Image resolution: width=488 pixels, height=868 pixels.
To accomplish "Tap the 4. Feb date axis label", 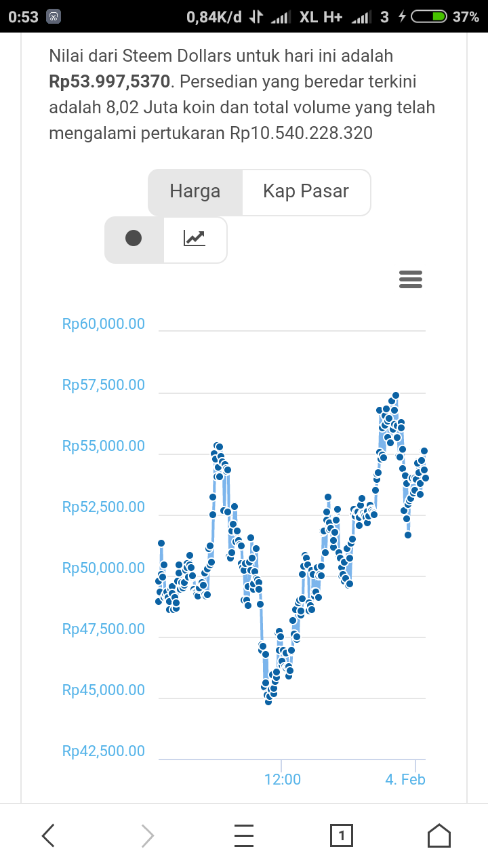I will (405, 779).
